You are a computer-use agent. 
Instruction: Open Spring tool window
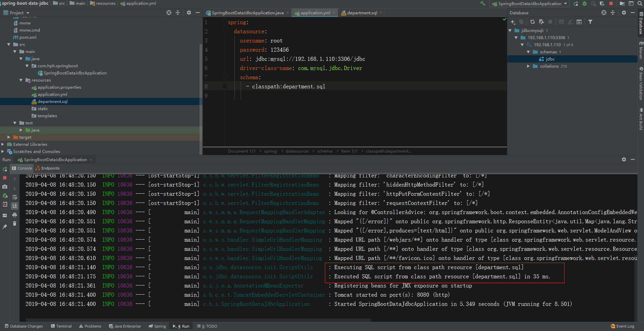(x=157, y=326)
